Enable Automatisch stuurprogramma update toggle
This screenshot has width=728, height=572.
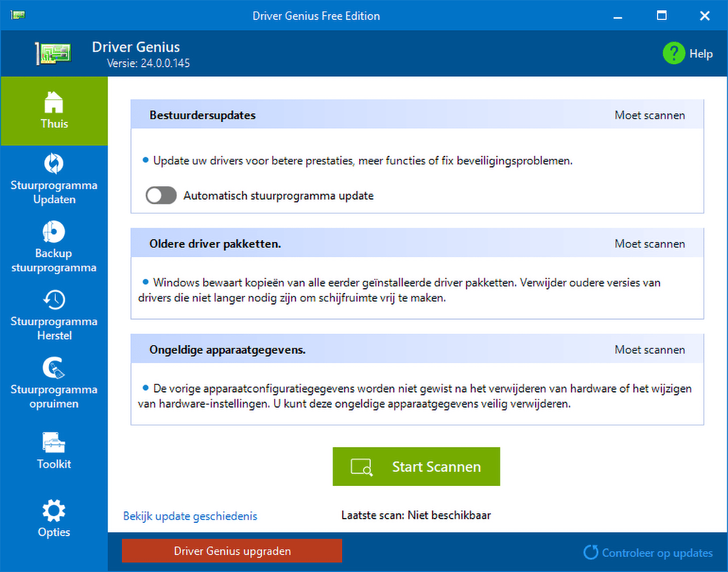pyautogui.click(x=161, y=195)
